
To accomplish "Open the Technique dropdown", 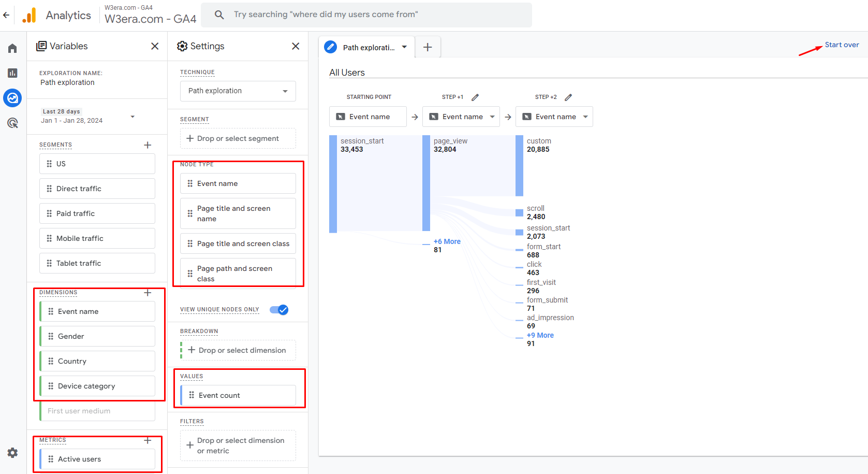I will 238,91.
